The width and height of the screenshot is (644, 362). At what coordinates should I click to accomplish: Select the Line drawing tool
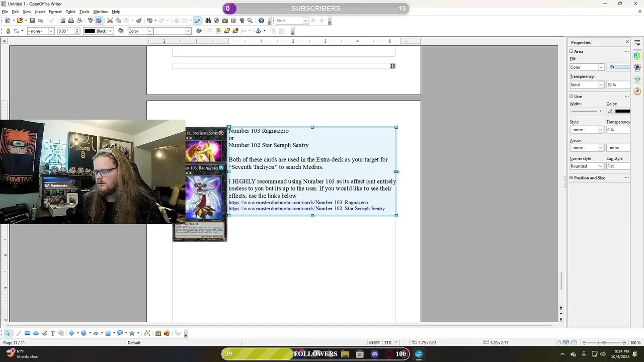19,333
